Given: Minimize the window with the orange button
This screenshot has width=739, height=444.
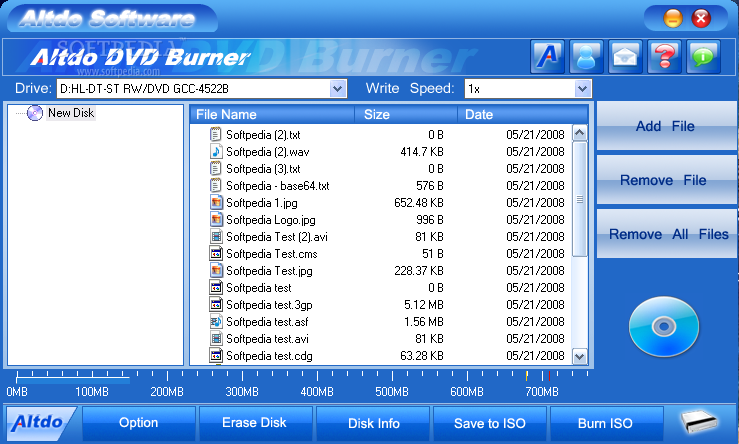Looking at the screenshot, I should pyautogui.click(x=673, y=18).
